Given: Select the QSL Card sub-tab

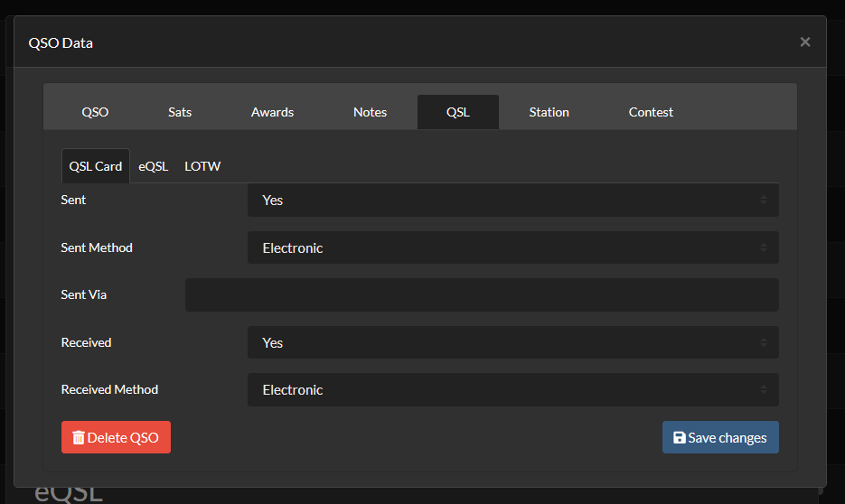Looking at the screenshot, I should [x=96, y=166].
